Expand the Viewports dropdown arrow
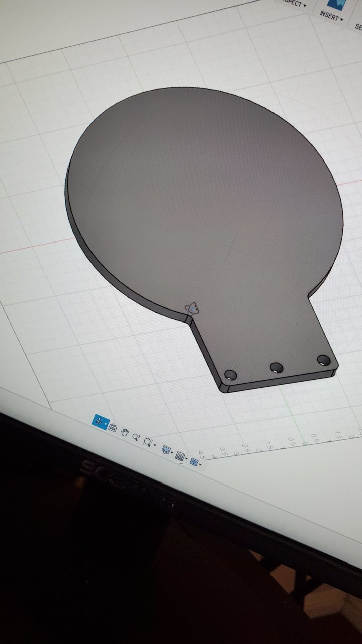 [200, 464]
